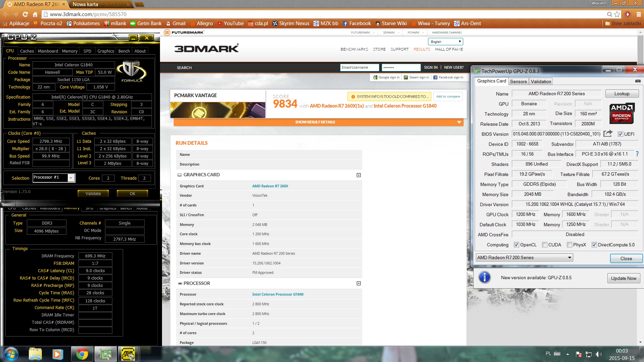Open CPU-Z Processor #1 selection dropdown

pyautogui.click(x=54, y=178)
